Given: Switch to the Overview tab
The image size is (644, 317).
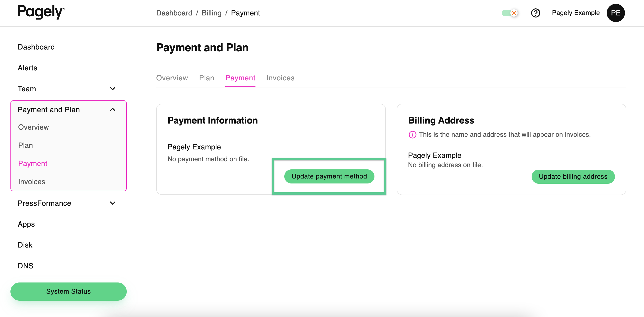Looking at the screenshot, I should point(172,78).
